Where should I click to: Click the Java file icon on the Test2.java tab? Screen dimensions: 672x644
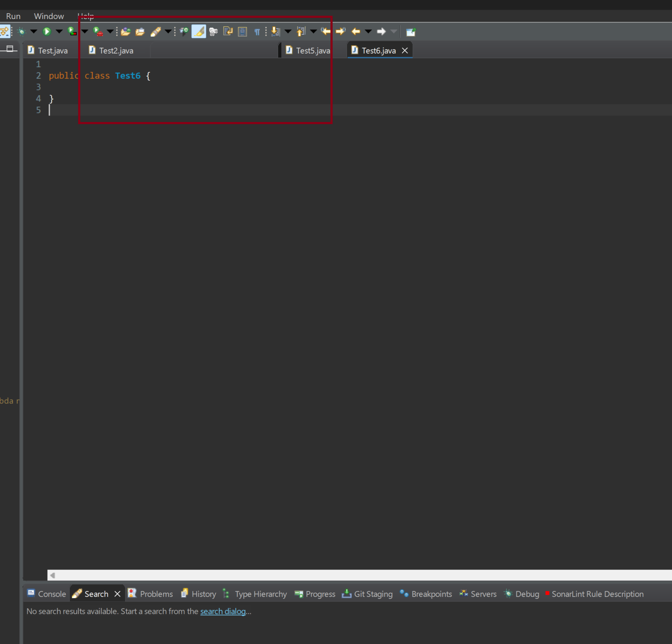(92, 50)
